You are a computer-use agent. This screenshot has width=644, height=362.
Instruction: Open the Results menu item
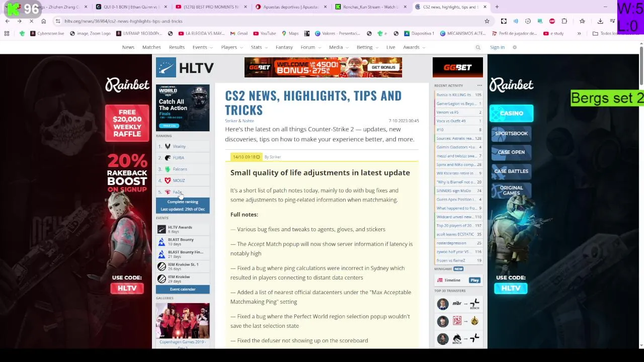pos(177,47)
